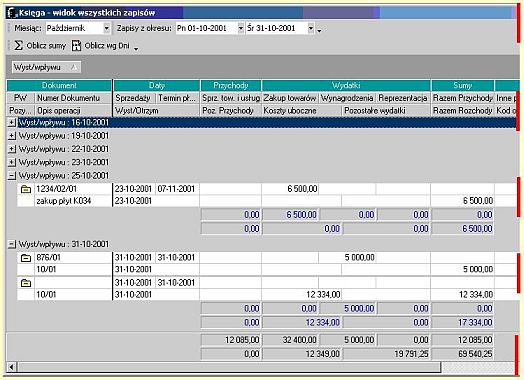Click the Pozy... column header
This screenshot has height=380, width=524.
pos(20,111)
